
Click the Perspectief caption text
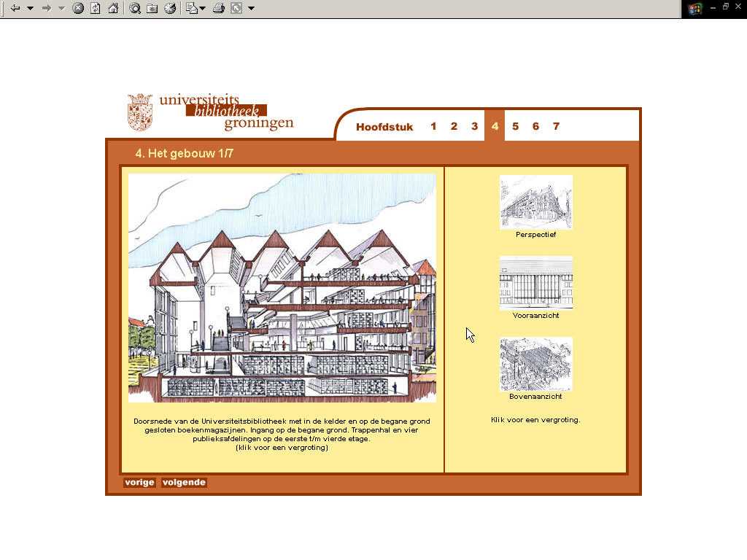coord(536,234)
